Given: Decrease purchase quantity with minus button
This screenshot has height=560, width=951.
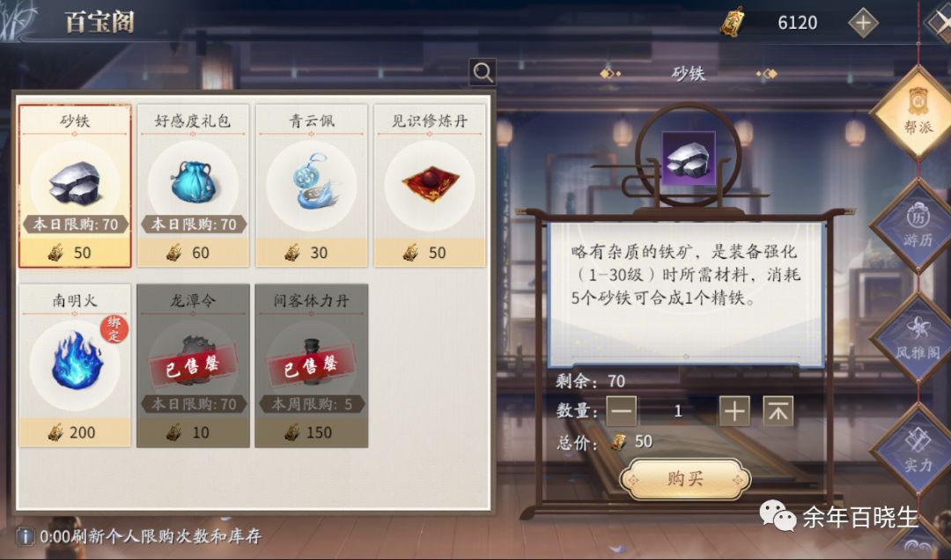Looking at the screenshot, I should [x=621, y=410].
